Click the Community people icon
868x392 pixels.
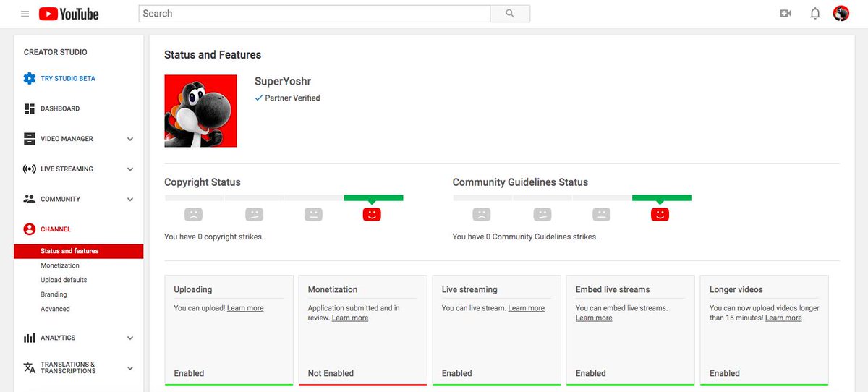coord(30,199)
